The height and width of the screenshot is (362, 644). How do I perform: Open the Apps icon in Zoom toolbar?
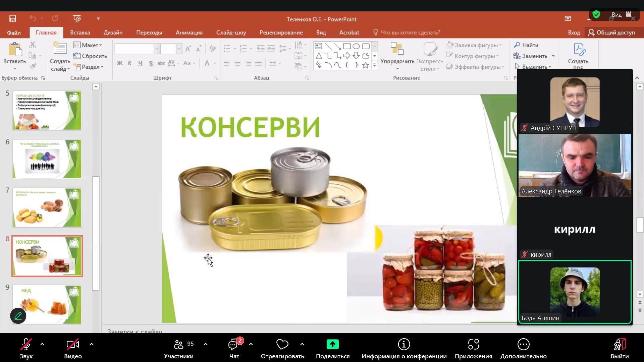point(473,344)
